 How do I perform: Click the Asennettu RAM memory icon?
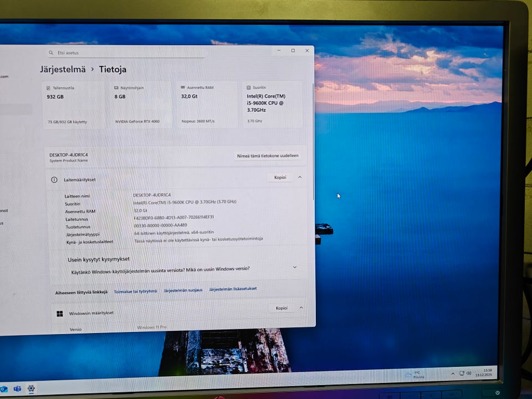pyautogui.click(x=183, y=87)
